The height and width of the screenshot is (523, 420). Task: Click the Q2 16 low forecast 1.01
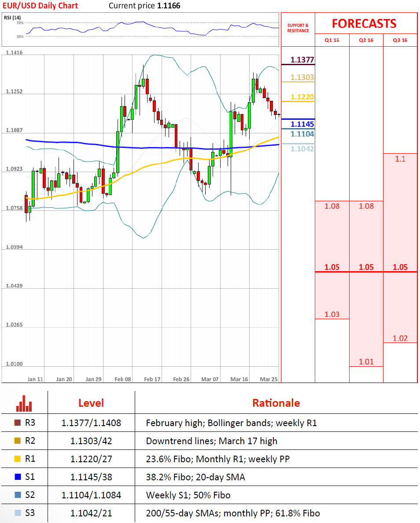(x=366, y=361)
